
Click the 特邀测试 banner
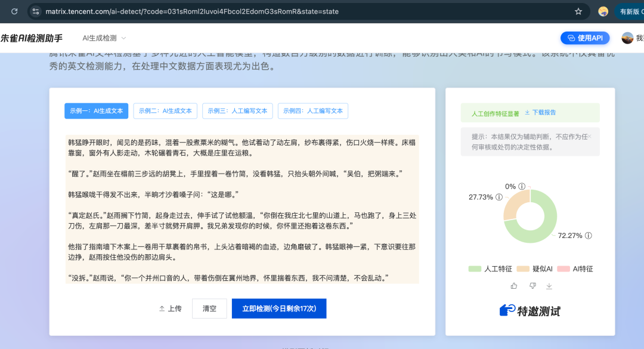(530, 311)
